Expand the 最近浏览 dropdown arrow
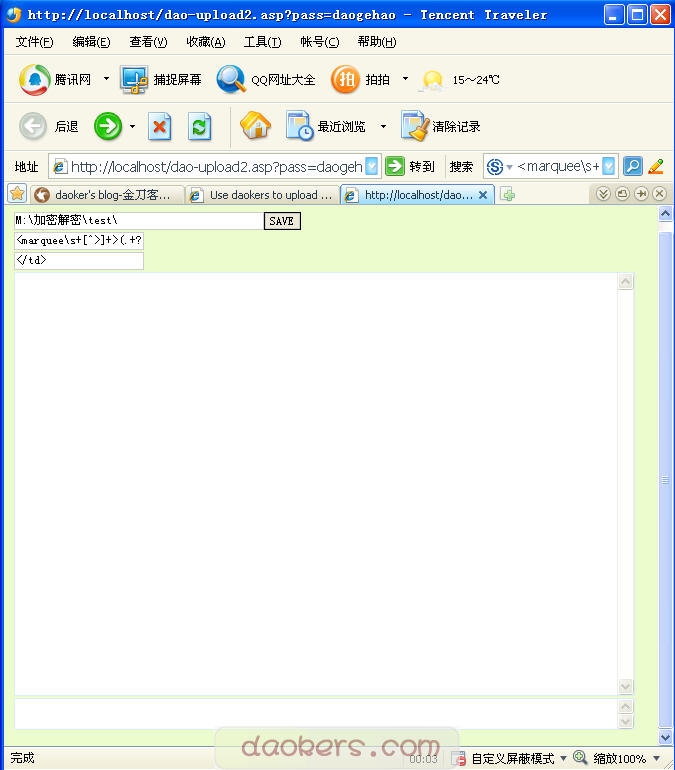Image resolution: width=675 pixels, height=770 pixels. [383, 126]
